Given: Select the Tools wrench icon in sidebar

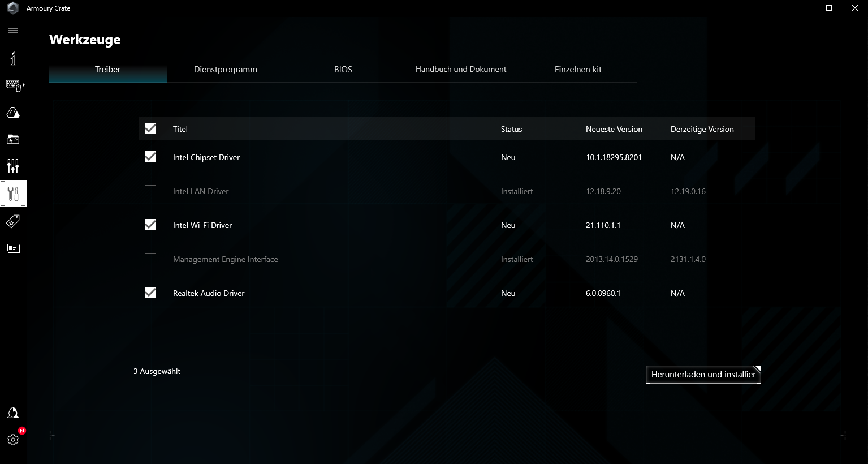Looking at the screenshot, I should (x=13, y=194).
